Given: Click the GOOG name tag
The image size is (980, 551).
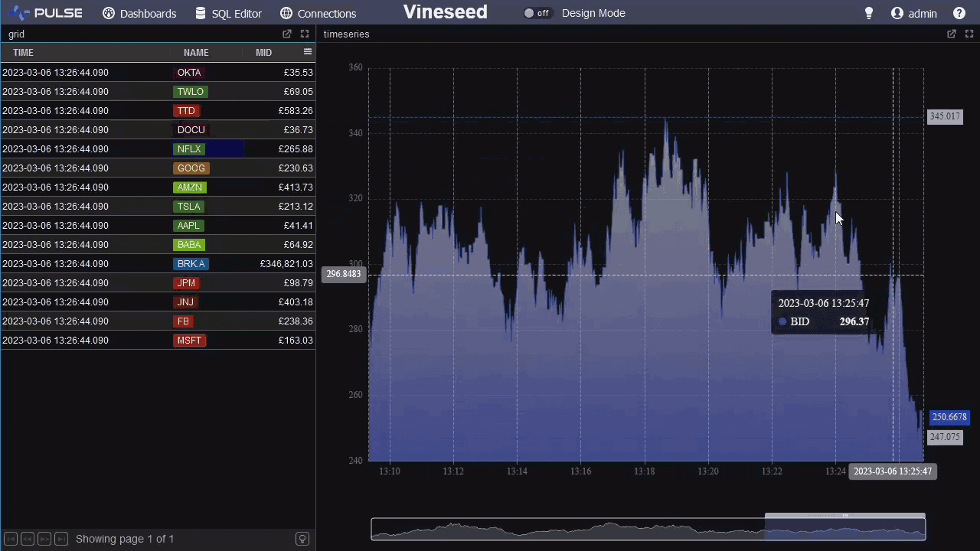Looking at the screenshot, I should [x=191, y=168].
